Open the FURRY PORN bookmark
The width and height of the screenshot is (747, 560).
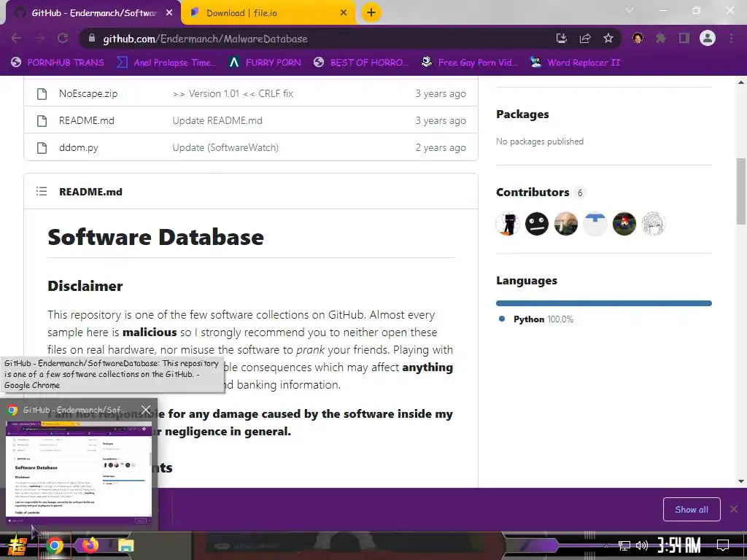pos(266,63)
